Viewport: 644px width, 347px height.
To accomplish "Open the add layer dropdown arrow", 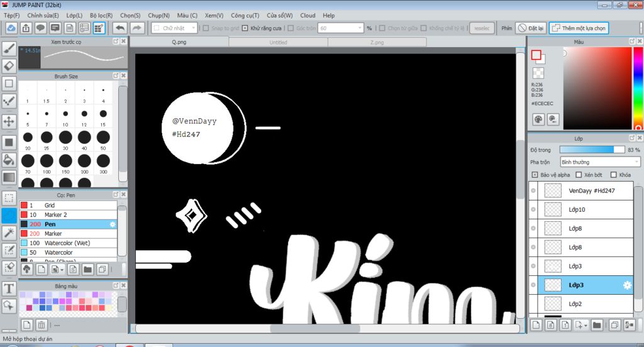I will coord(586,325).
